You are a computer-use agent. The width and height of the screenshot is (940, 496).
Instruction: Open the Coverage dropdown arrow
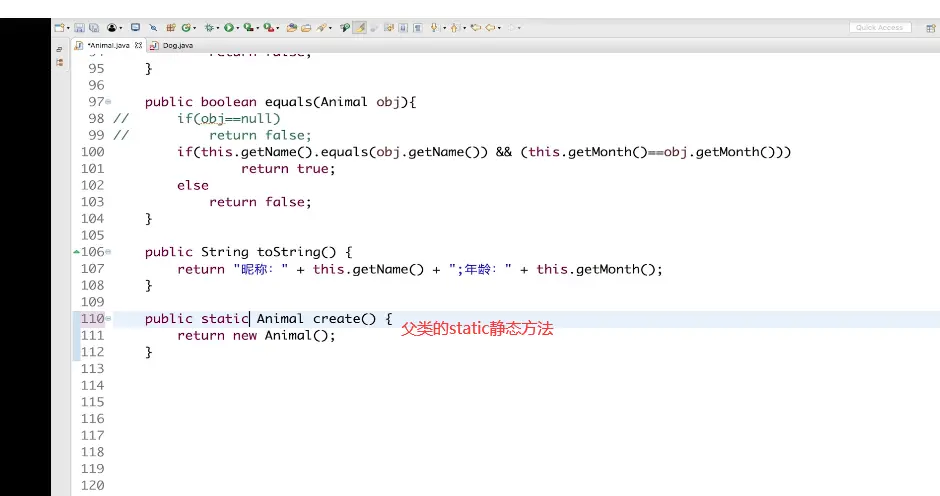tap(258, 28)
